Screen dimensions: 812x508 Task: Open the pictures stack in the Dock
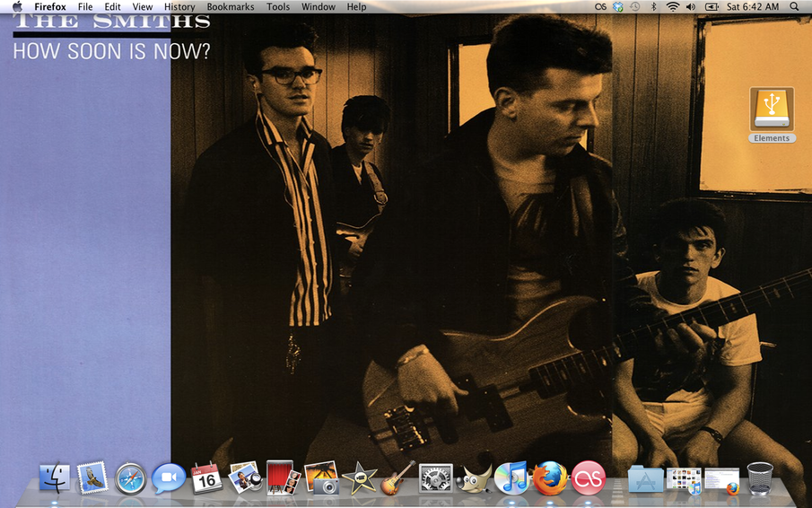pyautogui.click(x=684, y=480)
